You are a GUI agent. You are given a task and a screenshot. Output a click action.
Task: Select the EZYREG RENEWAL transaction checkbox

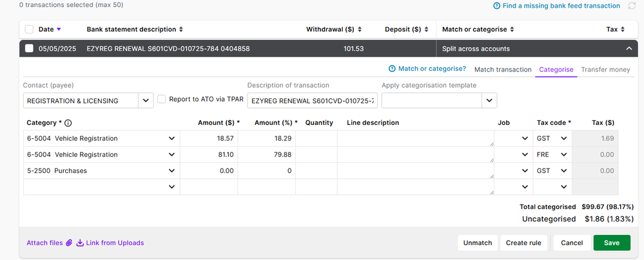coord(29,49)
